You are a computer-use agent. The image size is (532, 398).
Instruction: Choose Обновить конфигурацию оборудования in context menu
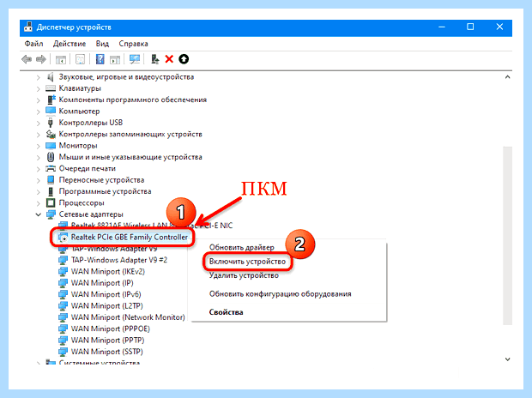click(280, 294)
